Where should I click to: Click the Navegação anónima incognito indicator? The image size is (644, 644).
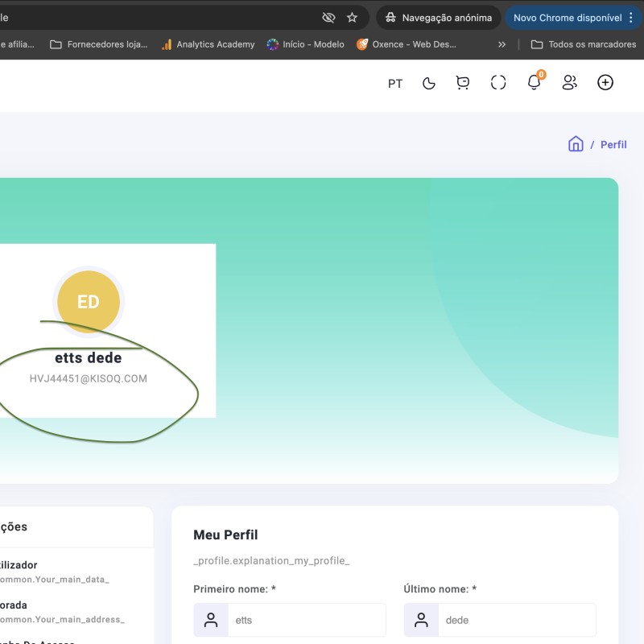click(x=438, y=18)
